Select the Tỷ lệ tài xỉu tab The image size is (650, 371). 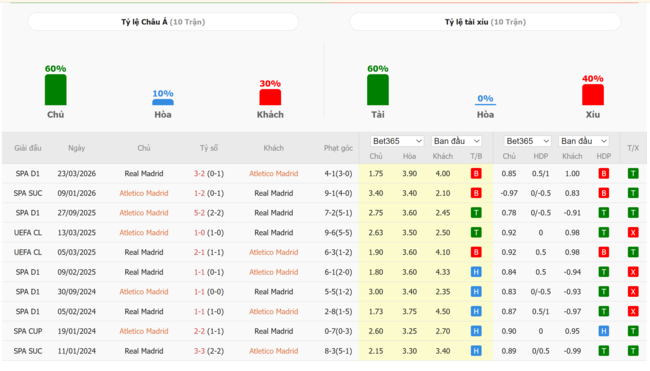485,22
